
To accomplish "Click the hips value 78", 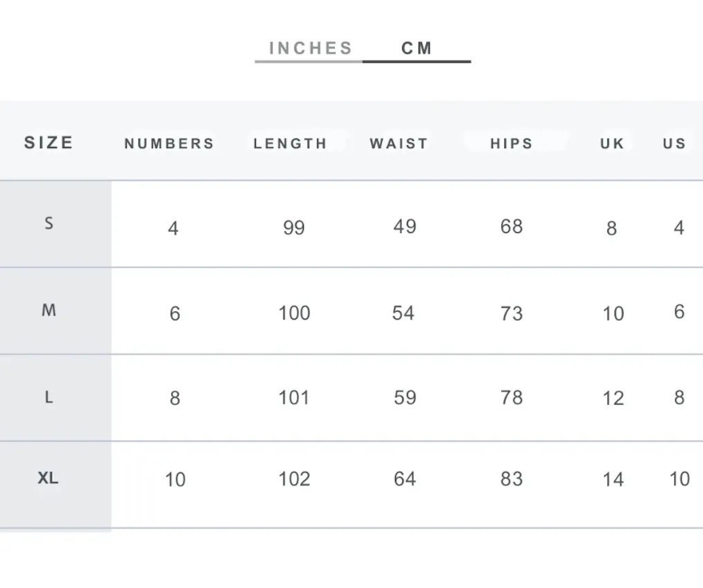I will click(511, 398).
